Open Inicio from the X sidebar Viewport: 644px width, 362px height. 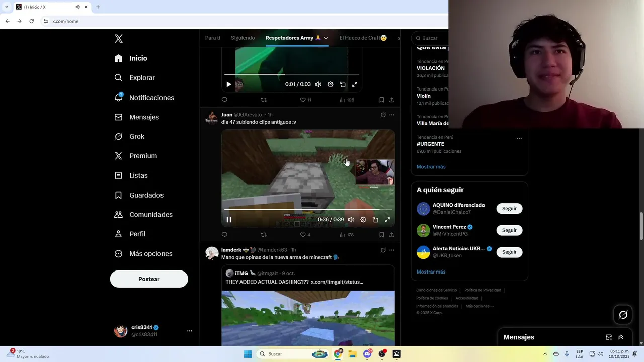click(x=131, y=58)
